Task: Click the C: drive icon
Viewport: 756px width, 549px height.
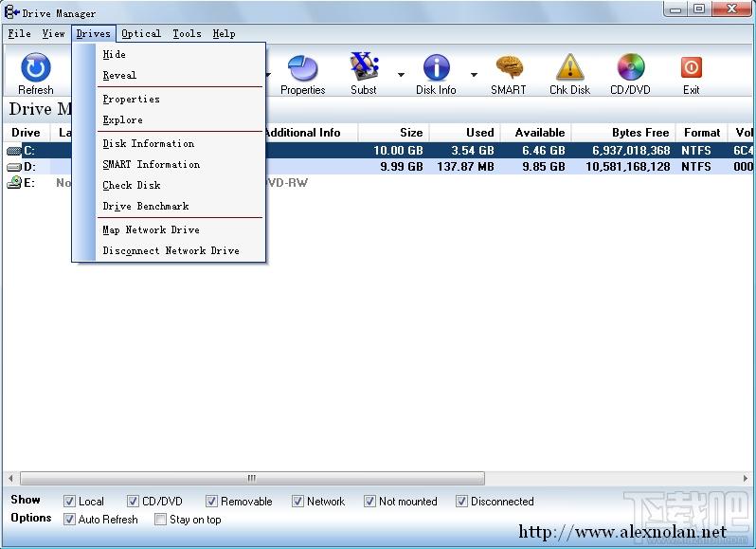Action: (x=14, y=151)
